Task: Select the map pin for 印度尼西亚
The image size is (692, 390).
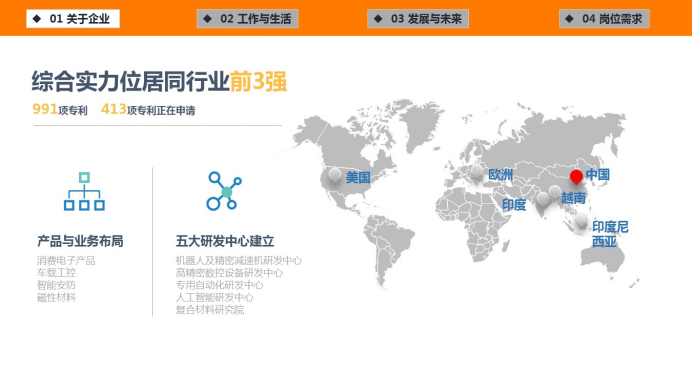Action: click(581, 220)
